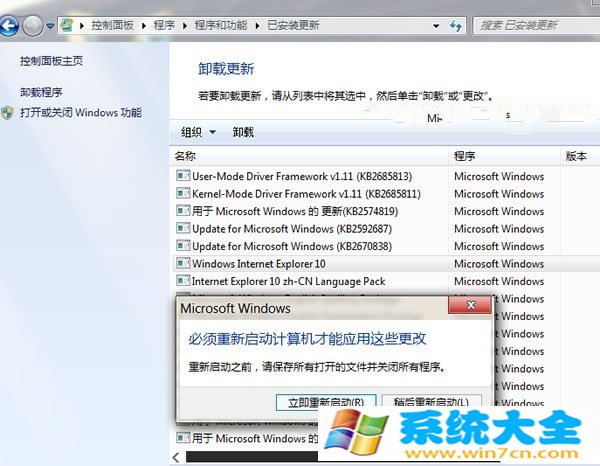Click icon of IE10 zh-CN Language Pack row
Screen dimensions: 600x466
(x=183, y=280)
